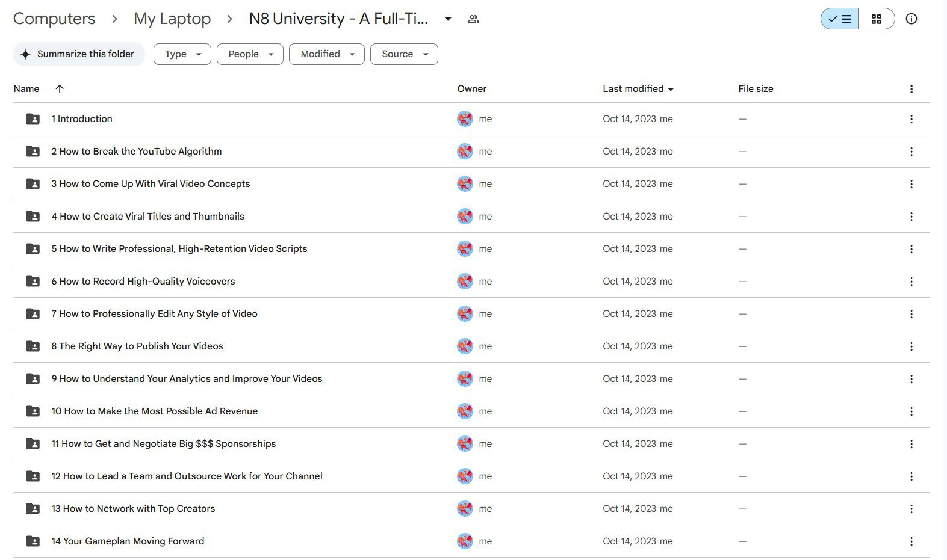
Task: Expand the N8 University folder title dropdown
Action: tap(448, 19)
